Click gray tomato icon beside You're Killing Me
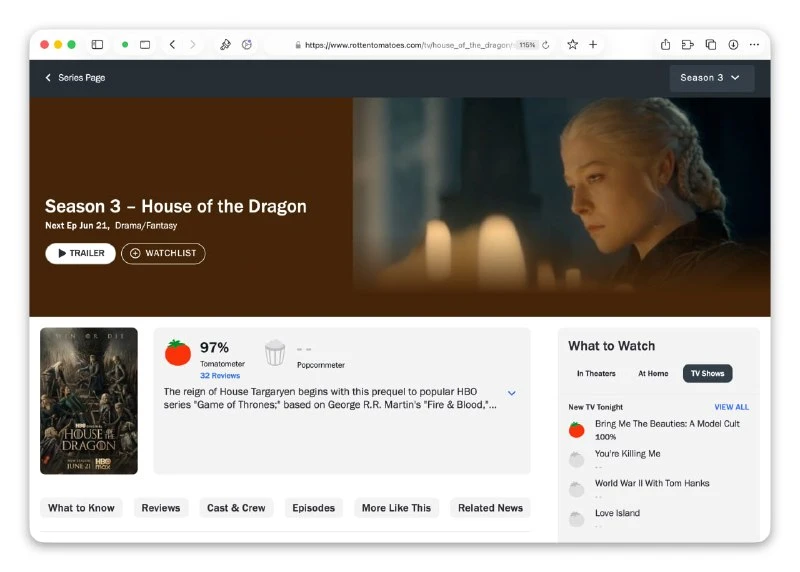800x572 pixels. pos(577,459)
